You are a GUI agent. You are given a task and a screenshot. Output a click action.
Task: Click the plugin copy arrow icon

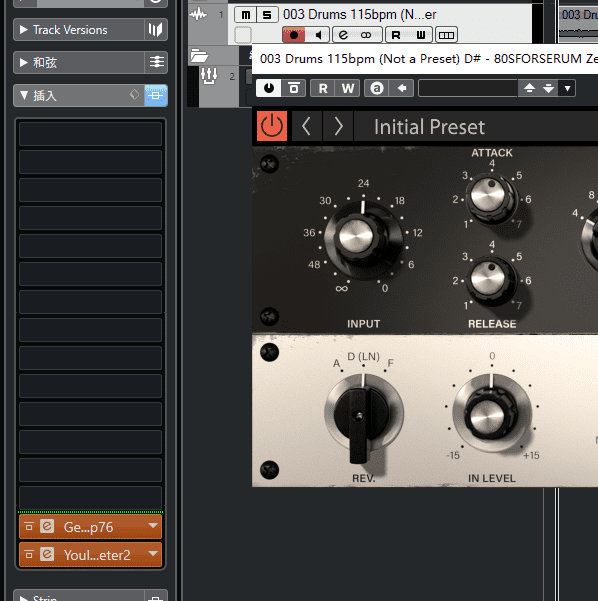(401, 88)
